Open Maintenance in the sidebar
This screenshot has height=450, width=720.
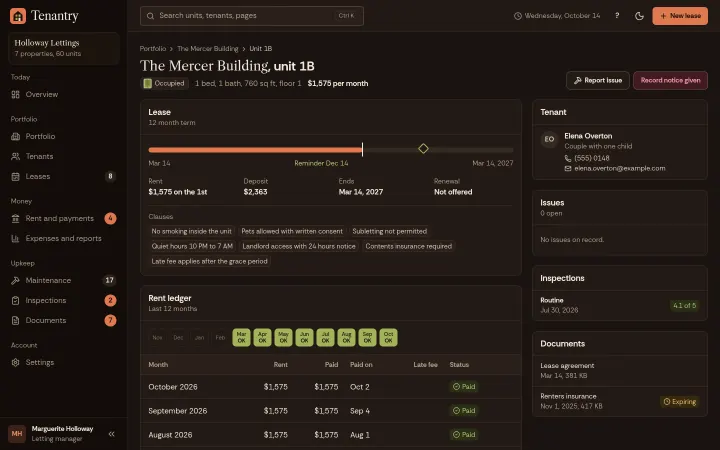click(63, 281)
